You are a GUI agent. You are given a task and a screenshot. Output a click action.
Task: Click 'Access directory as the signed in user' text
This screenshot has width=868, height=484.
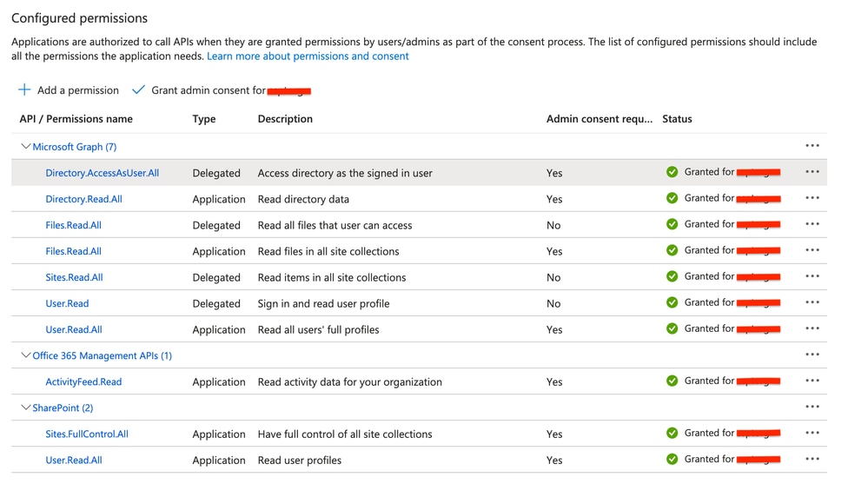345,173
